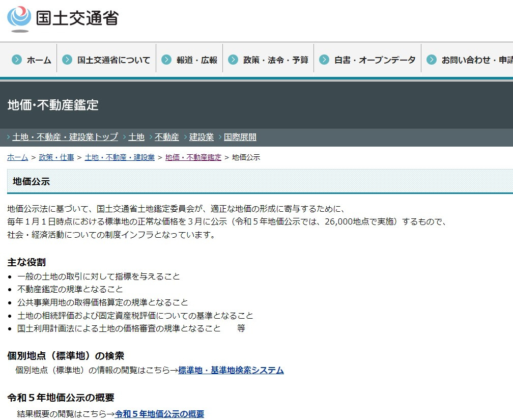
Task: Navigate to 地価・不動産鑑定 via breadcrumb
Action: pos(192,157)
